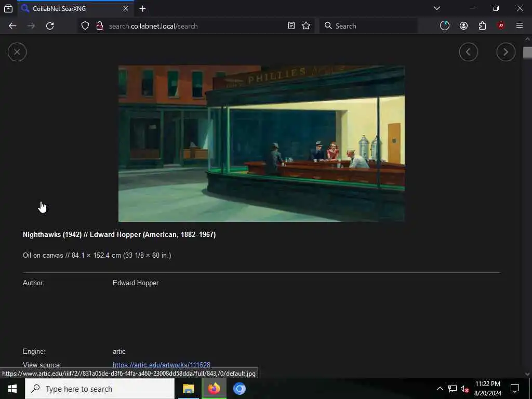
Task: Click the browser back arrow
Action: 12,26
